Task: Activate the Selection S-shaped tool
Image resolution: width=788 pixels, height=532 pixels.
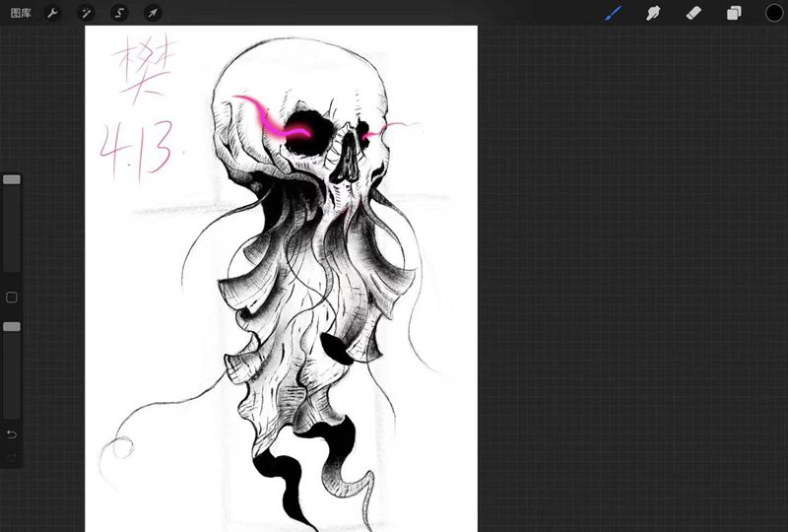Action: coord(119,13)
